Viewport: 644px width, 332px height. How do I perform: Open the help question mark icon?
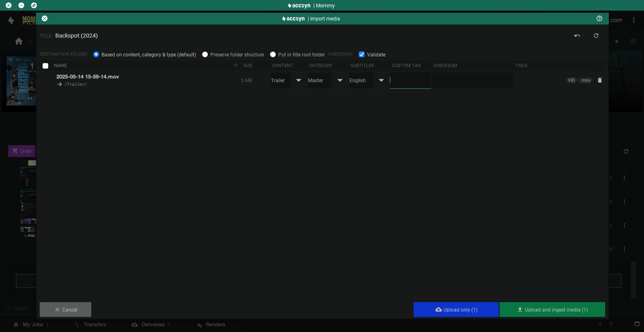(599, 18)
